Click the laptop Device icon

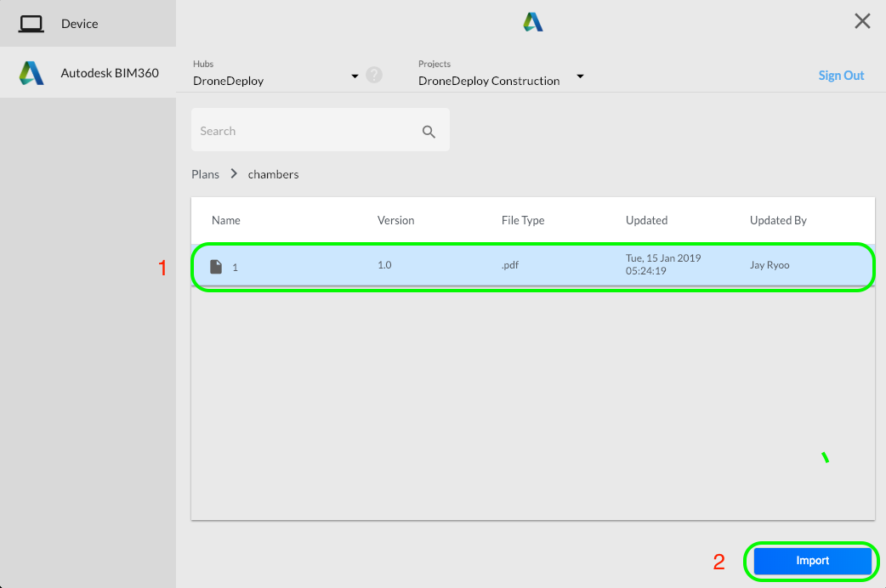click(31, 24)
